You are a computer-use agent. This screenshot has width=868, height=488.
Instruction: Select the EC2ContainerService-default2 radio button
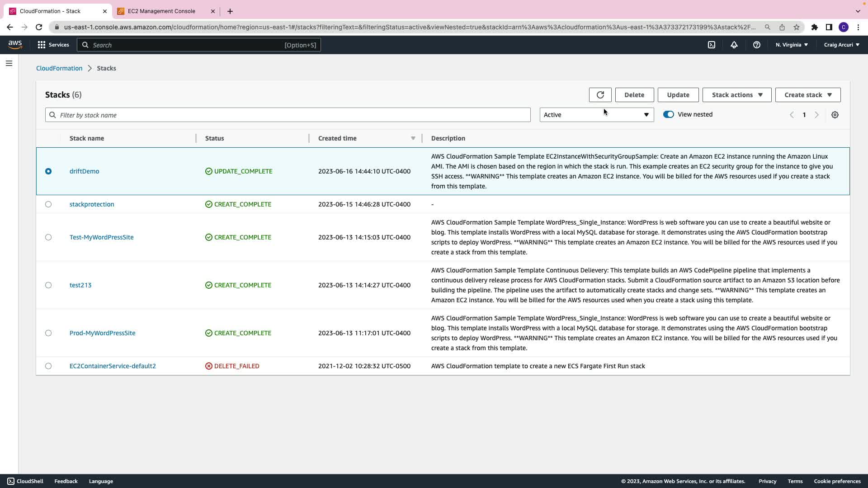click(48, 366)
